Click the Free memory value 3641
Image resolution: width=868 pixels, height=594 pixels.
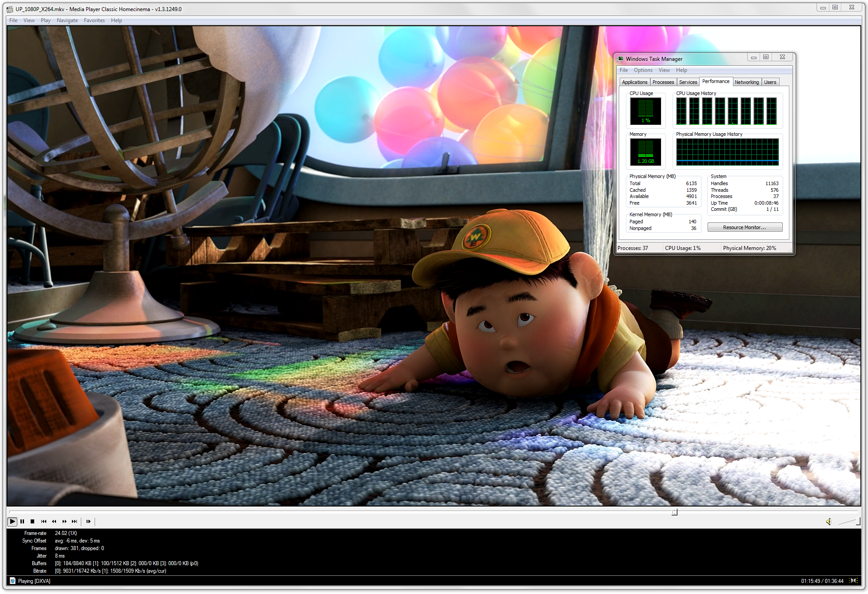coord(691,203)
